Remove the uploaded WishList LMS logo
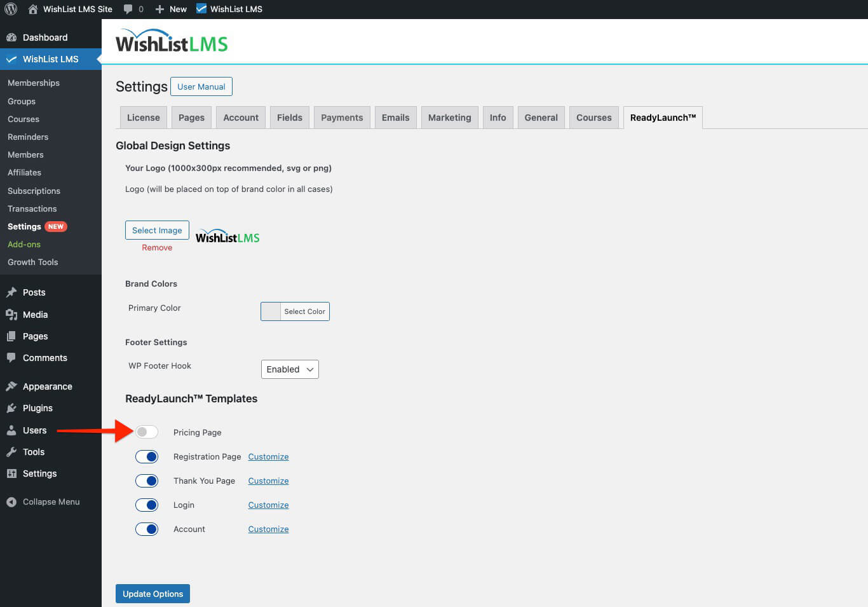 [x=157, y=247]
